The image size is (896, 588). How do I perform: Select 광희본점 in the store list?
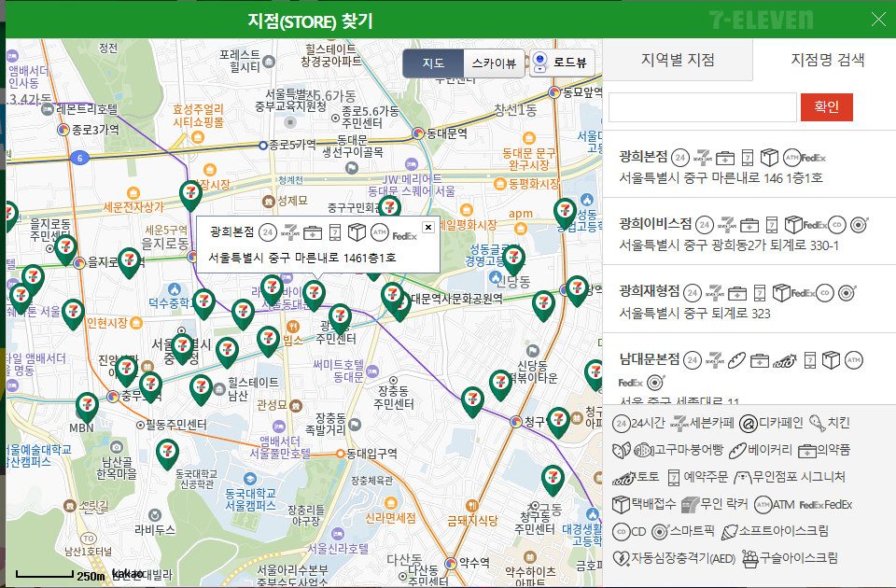643,157
